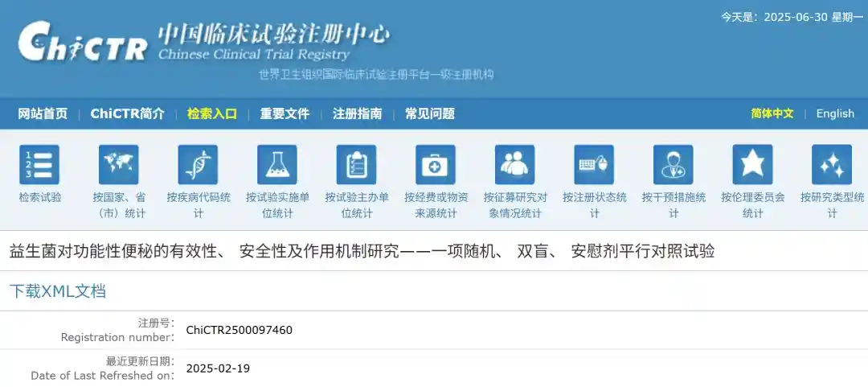Click the 注册号 Registration number label
This screenshot has width=868, height=387.
[117, 331]
